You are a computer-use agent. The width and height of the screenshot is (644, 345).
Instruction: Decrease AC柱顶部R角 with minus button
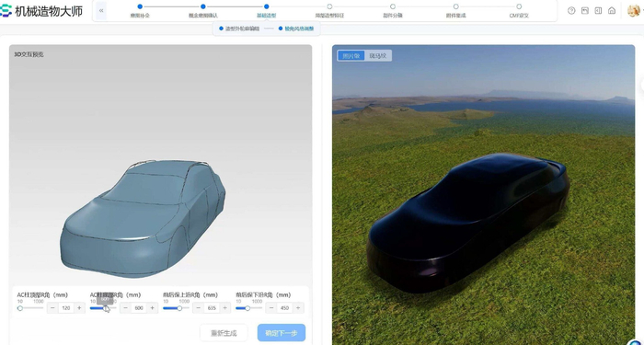click(x=52, y=307)
